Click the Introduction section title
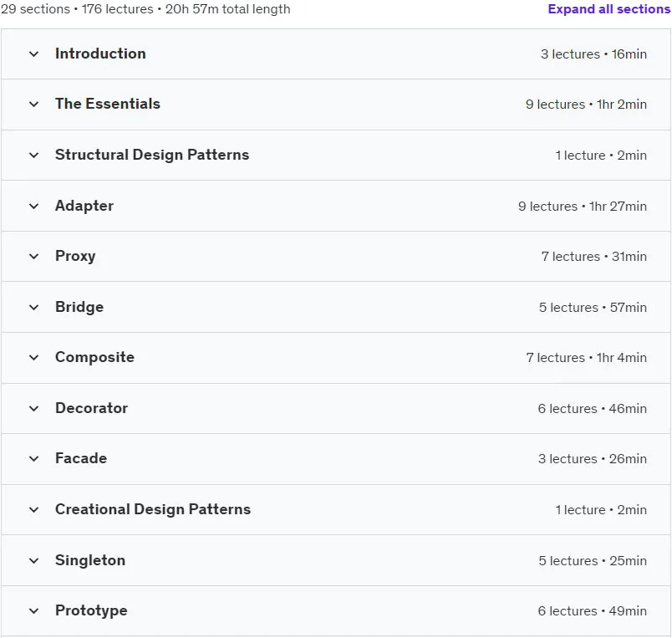 click(100, 54)
